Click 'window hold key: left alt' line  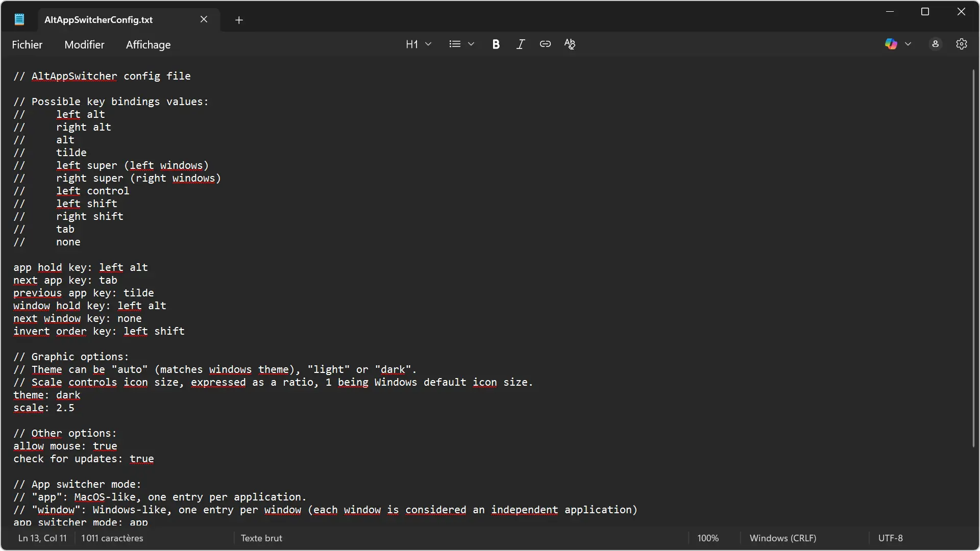coord(90,306)
